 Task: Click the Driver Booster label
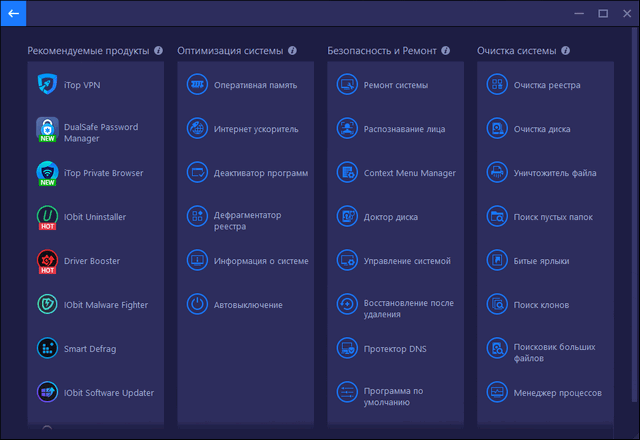tap(92, 261)
